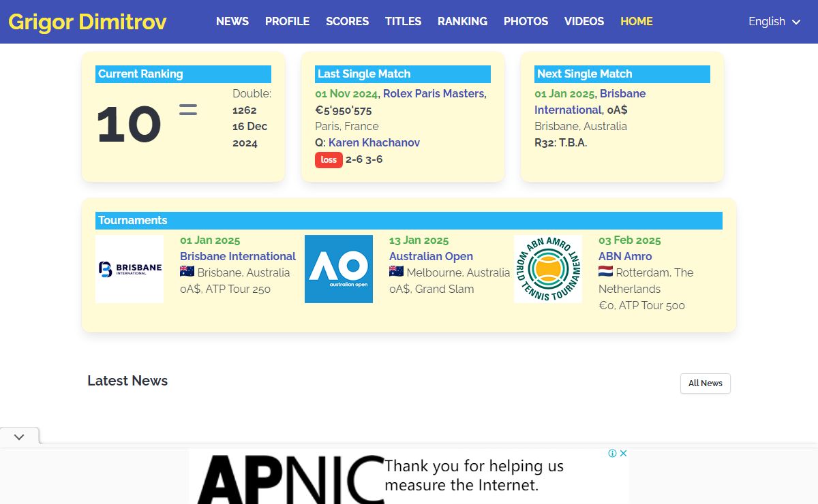Open the ABN Amro tournament link
This screenshot has width=818, height=504.
coord(625,256)
